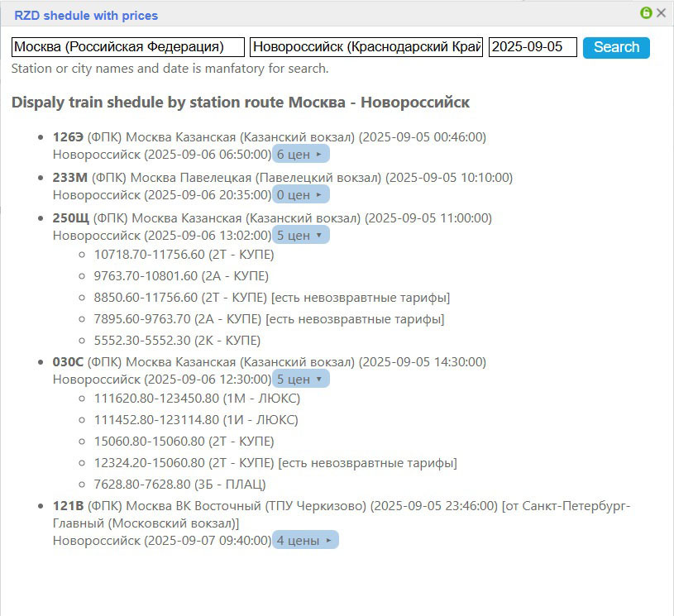
Task: Click price row 5552.30-5552.30 (2К - КУПЕ)
Action: [x=177, y=341]
